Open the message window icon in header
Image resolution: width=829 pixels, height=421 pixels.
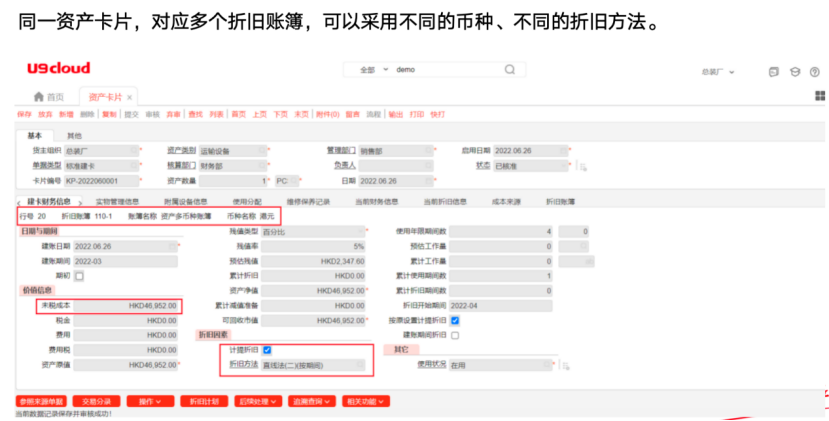coord(774,72)
